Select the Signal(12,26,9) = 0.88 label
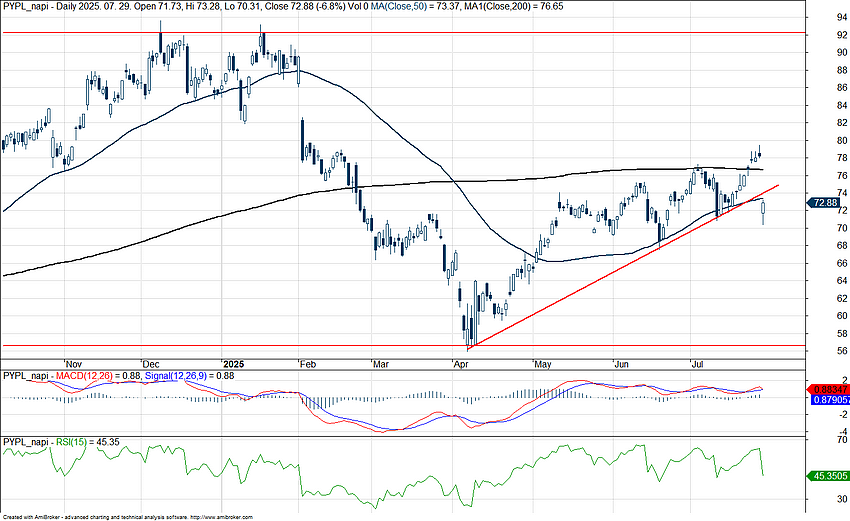Viewport: 850px width, 521px height. [x=189, y=375]
